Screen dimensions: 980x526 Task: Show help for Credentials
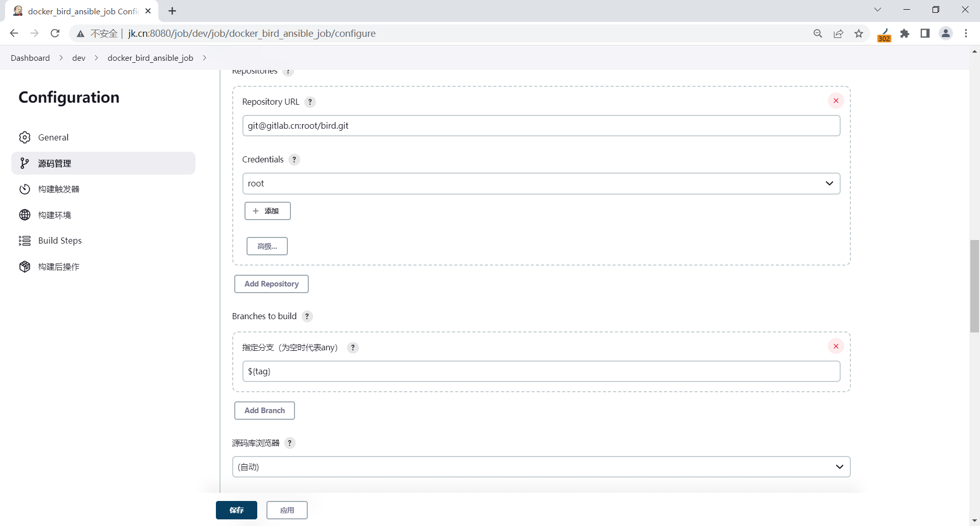point(294,159)
